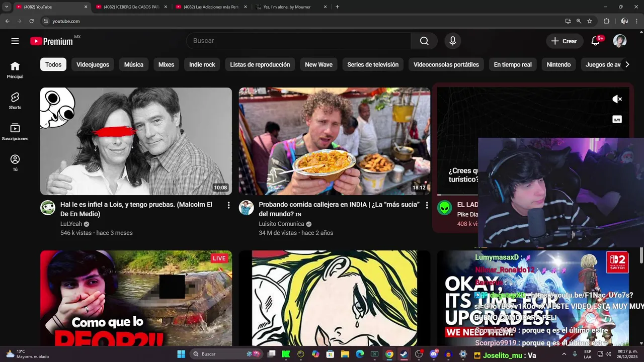Image resolution: width=644 pixels, height=362 pixels.
Task: Open Shorts from the sidebar
Action: pos(15,101)
